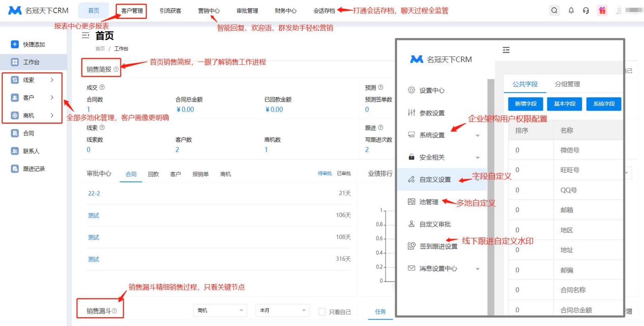Click the 系统字段 button
Viewport: 644px width, 326px height.
tap(604, 104)
